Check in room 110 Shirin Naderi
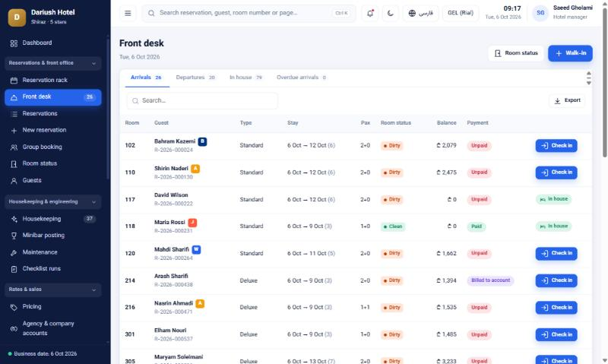608x364 pixels. click(x=556, y=173)
